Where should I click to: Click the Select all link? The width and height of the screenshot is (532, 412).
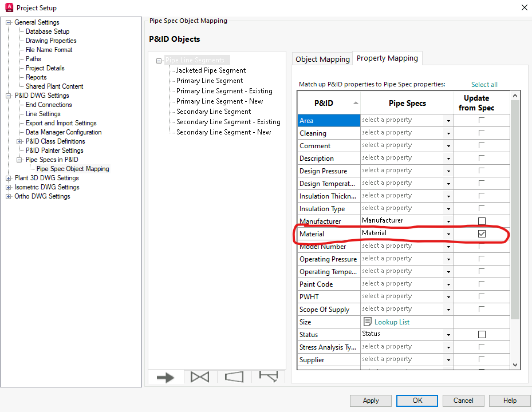[484, 84]
